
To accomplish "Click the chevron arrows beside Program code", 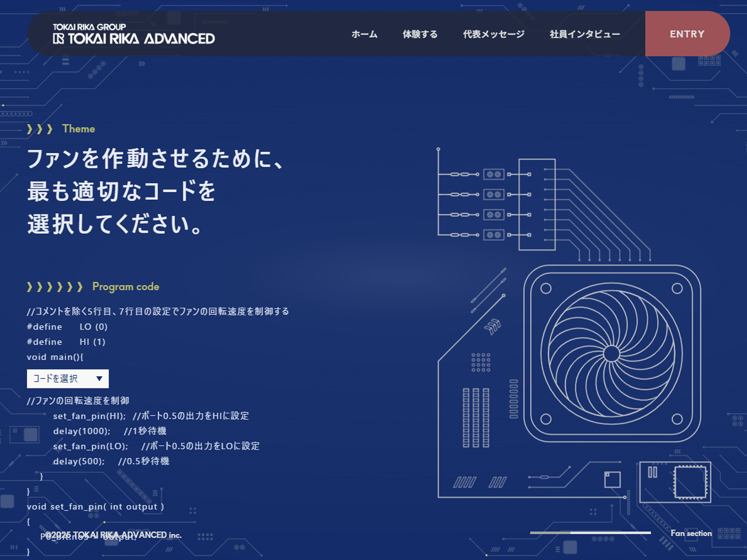I will [55, 287].
